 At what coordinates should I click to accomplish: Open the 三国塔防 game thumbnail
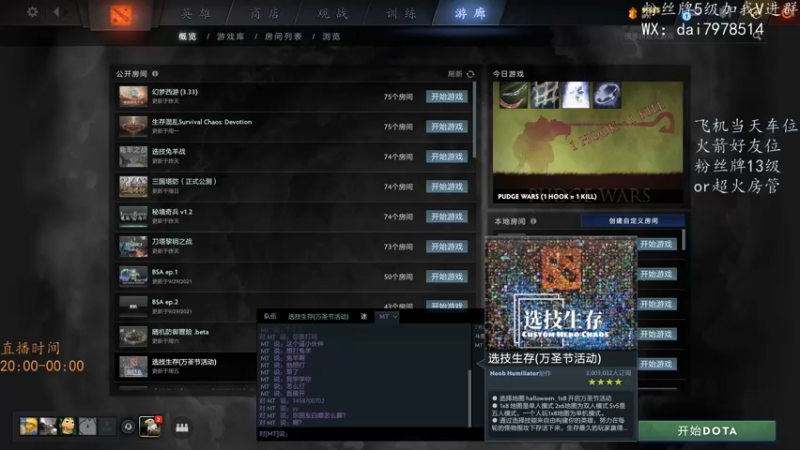click(x=133, y=187)
